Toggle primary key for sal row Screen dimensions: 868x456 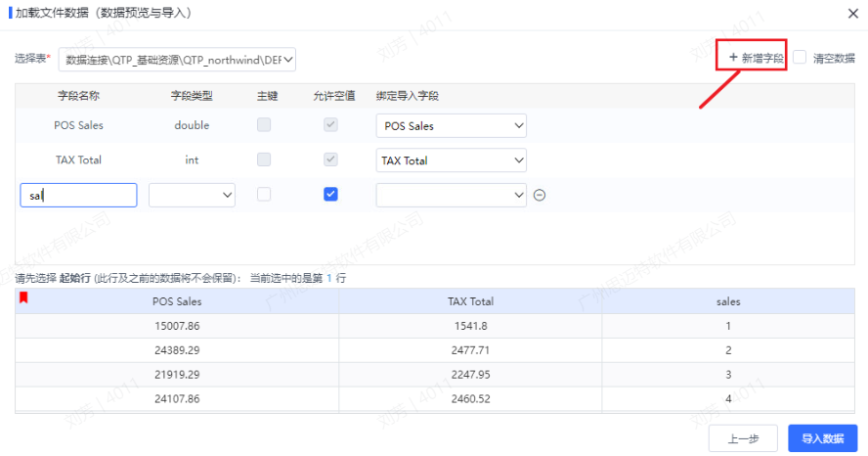click(x=264, y=195)
